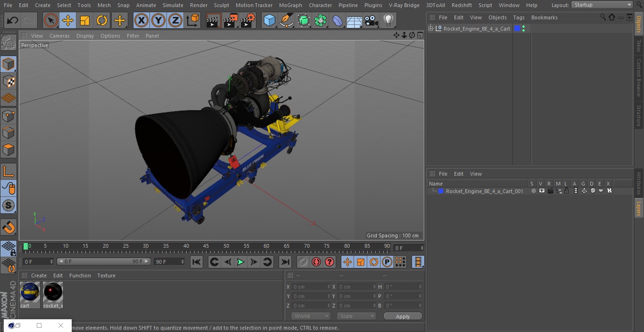Toggle viewport maximize icon
This screenshot has width=644, height=332.
pyautogui.click(x=420, y=35)
